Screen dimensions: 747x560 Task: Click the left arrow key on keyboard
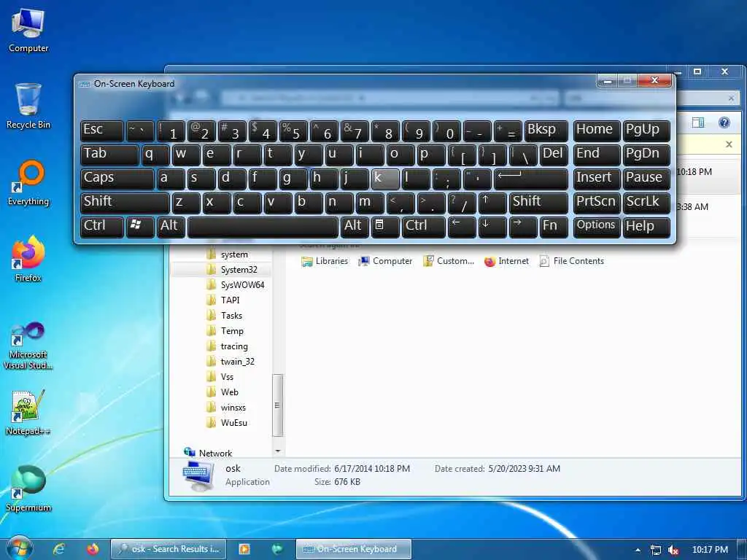tap(462, 227)
